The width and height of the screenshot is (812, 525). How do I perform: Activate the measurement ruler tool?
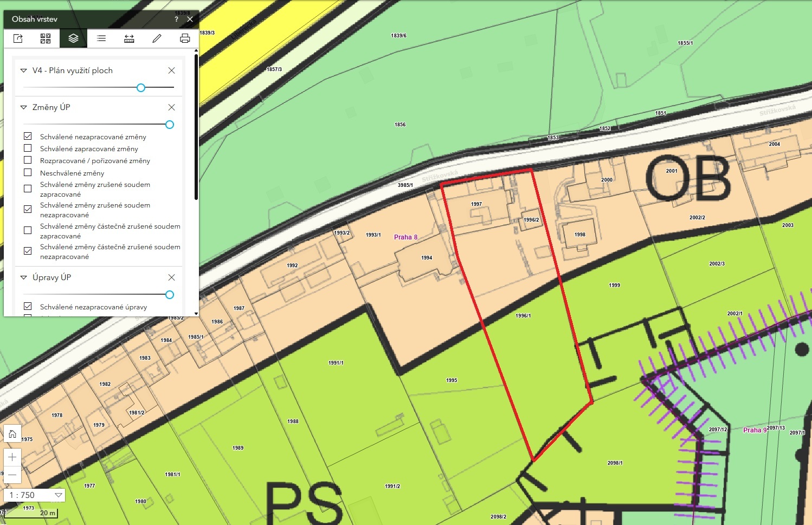pos(129,38)
